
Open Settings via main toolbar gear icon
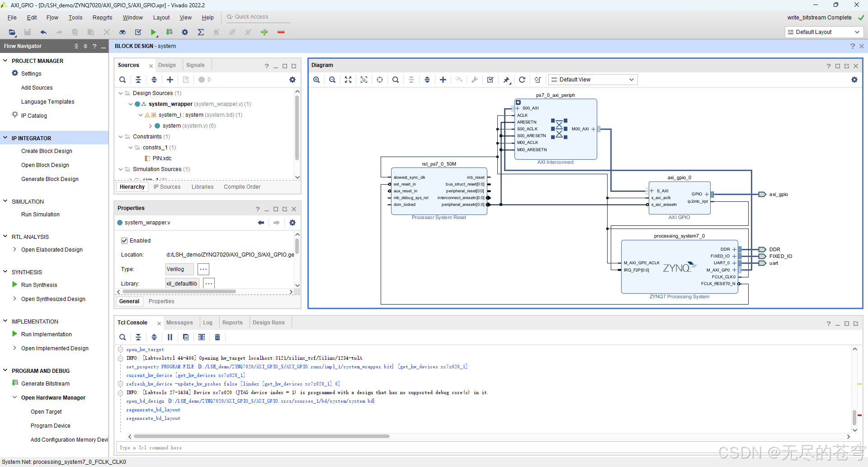click(185, 32)
